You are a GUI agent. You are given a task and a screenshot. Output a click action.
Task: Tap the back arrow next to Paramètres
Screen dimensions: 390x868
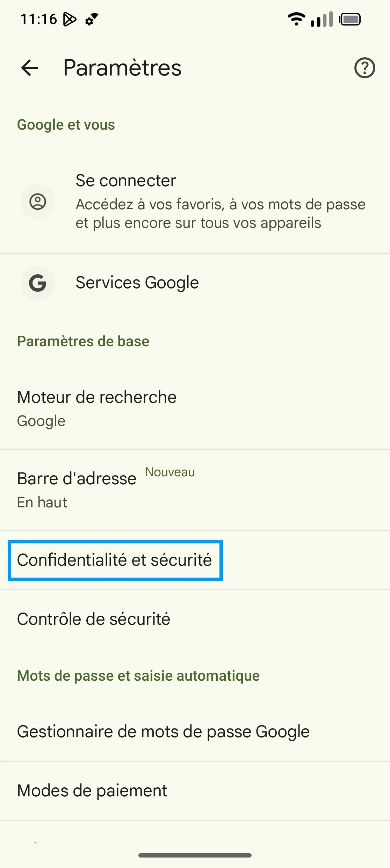pyautogui.click(x=30, y=67)
